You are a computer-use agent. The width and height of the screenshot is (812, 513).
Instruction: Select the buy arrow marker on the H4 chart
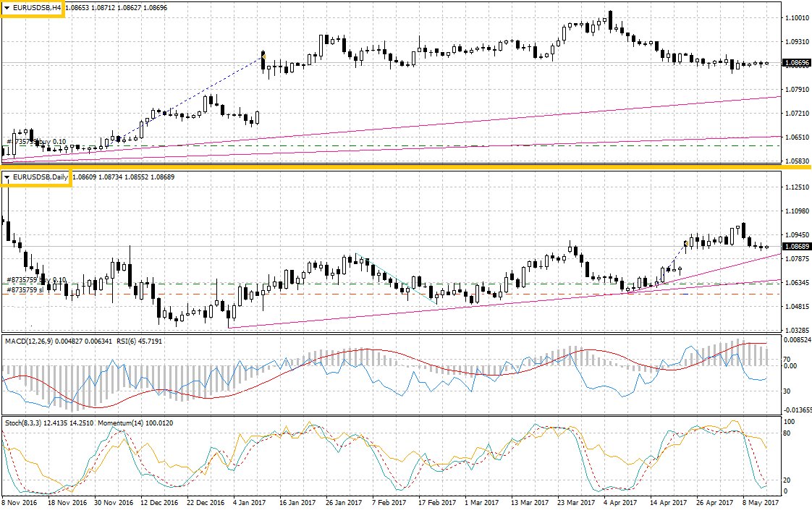[263, 56]
